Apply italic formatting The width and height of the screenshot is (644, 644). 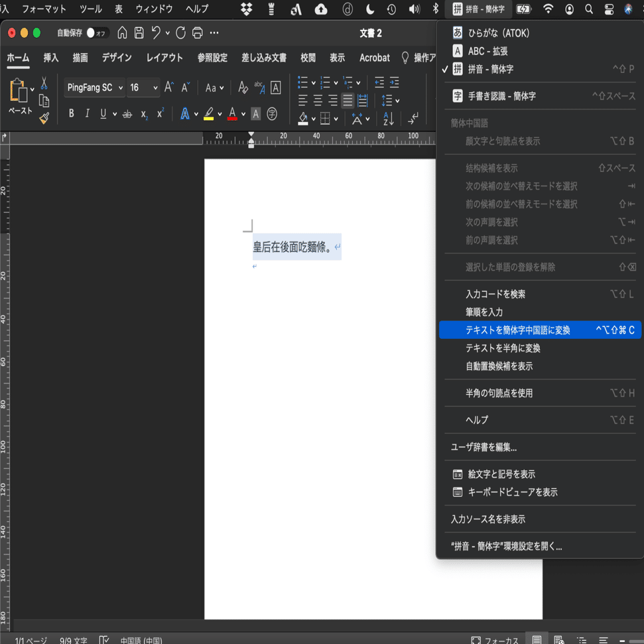pyautogui.click(x=88, y=113)
